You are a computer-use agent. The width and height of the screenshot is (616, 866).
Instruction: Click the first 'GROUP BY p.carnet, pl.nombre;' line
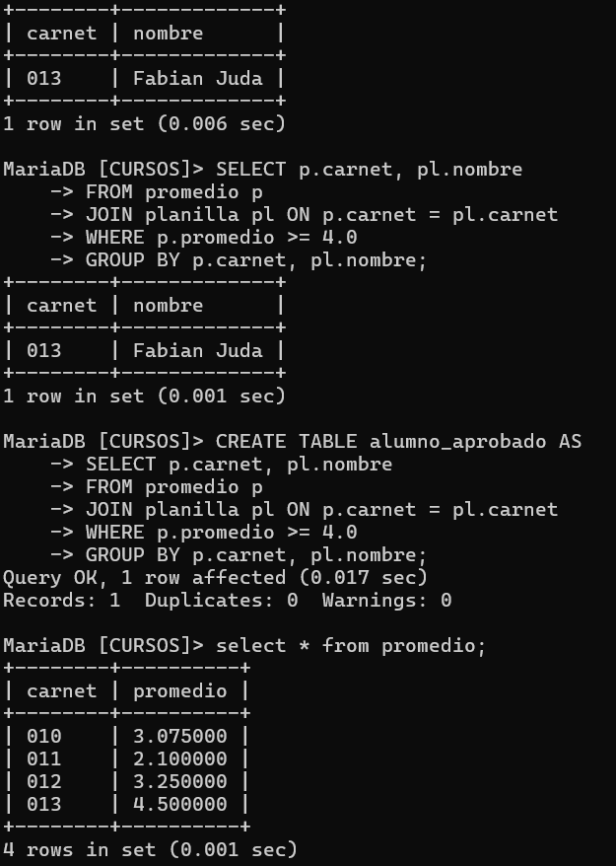[239, 260]
